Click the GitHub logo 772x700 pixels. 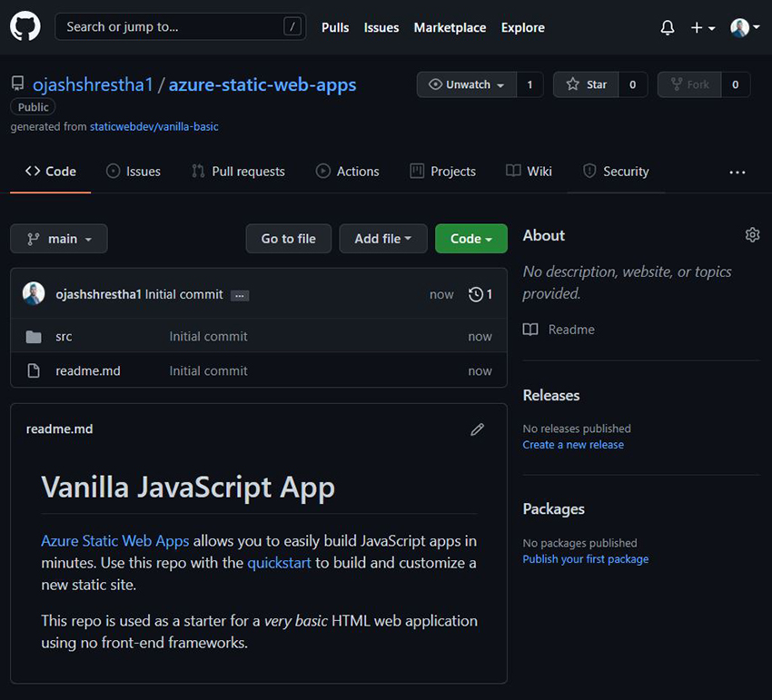[x=25, y=25]
